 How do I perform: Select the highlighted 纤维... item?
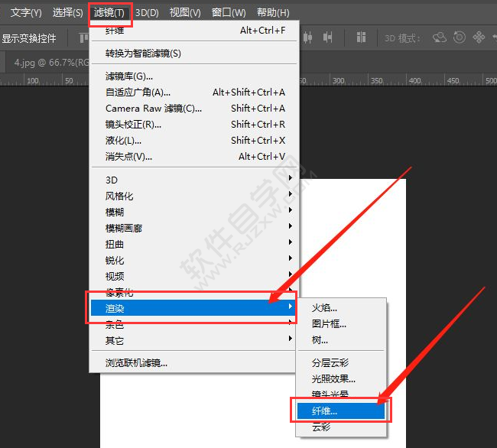[341, 411]
